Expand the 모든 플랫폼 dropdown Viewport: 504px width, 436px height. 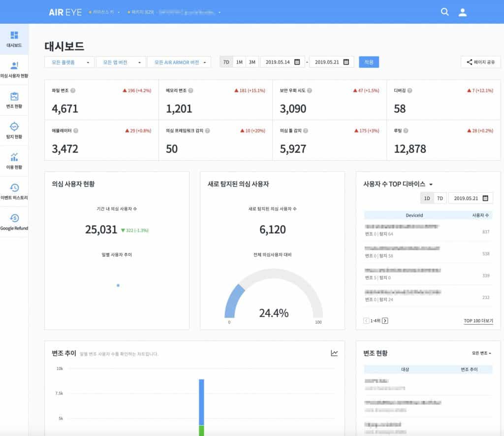[69, 62]
